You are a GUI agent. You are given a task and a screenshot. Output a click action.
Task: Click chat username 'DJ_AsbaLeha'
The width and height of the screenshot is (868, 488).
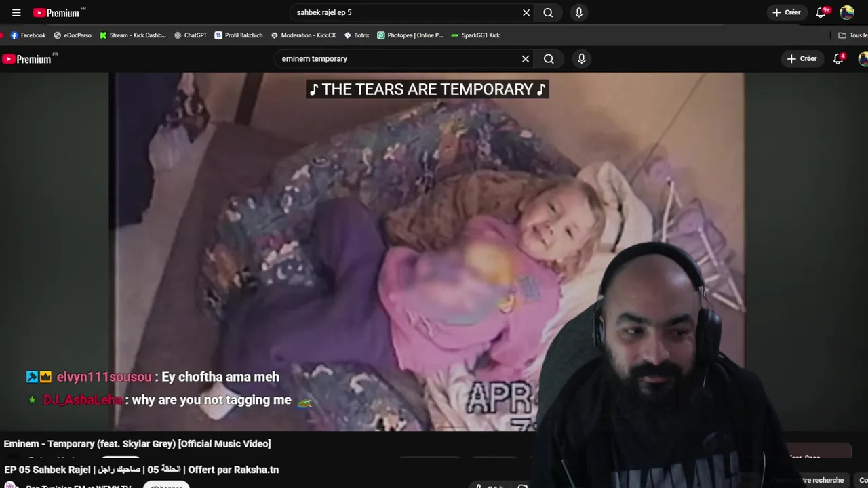click(x=82, y=400)
